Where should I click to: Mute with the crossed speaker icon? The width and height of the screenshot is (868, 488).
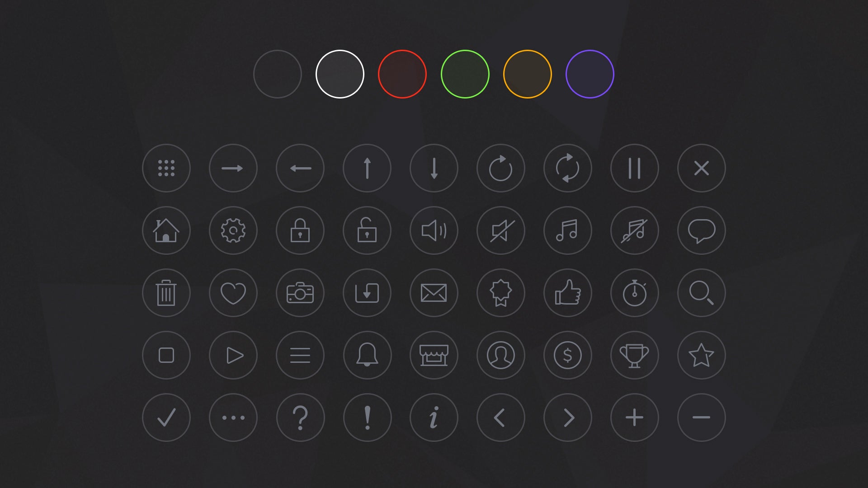pos(501,230)
